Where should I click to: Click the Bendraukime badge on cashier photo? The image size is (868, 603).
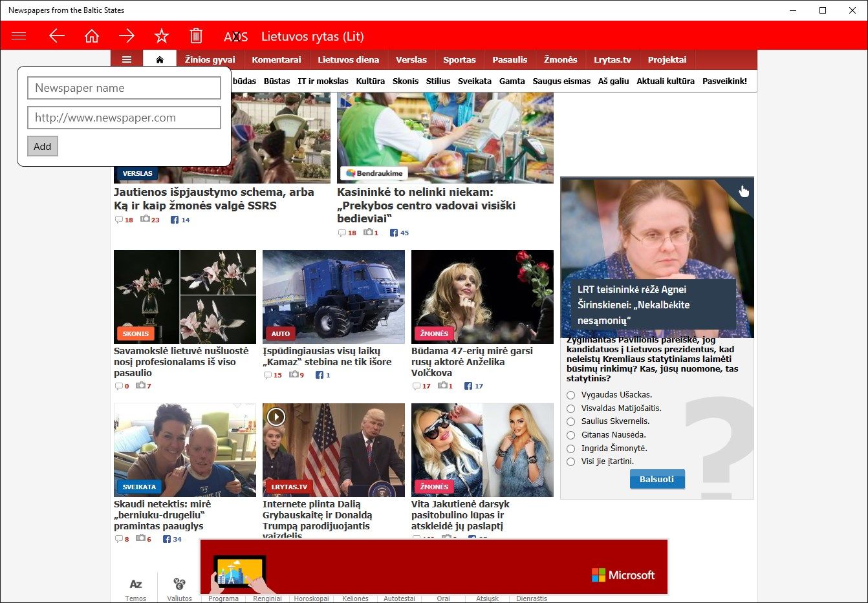pos(374,173)
